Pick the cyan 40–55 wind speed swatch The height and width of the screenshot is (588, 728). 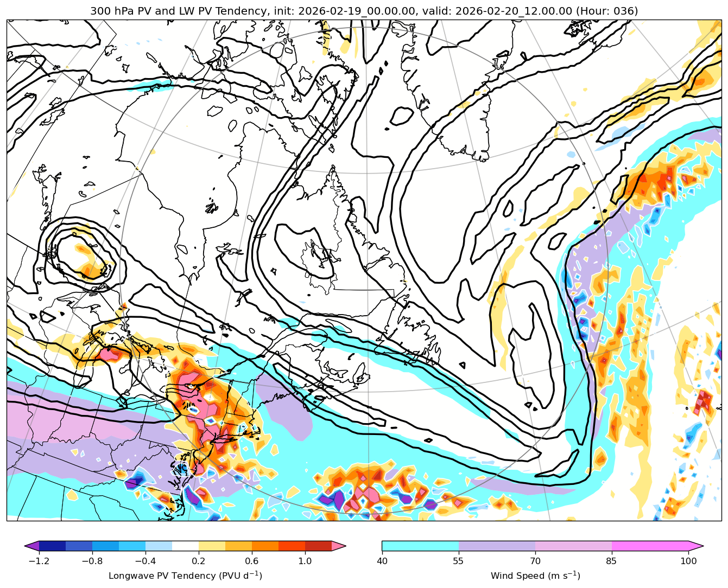point(420,546)
